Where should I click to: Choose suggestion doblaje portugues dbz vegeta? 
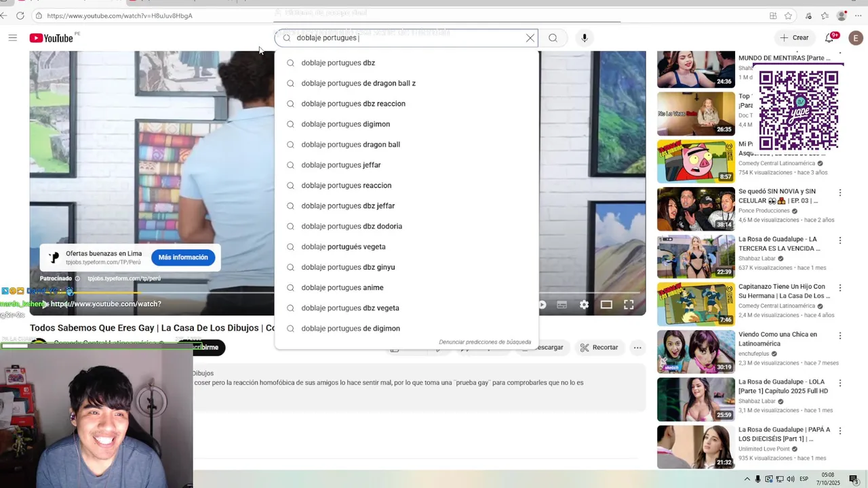pos(406,308)
